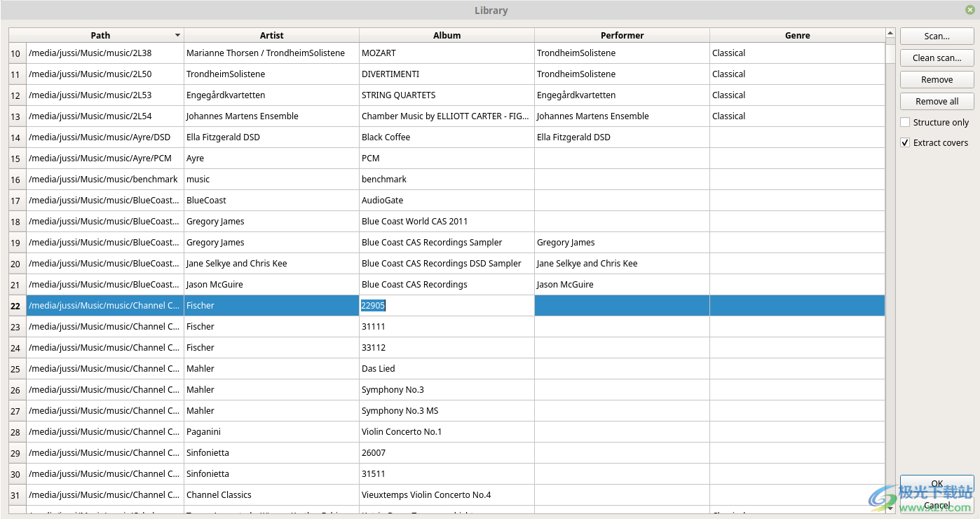This screenshot has height=519, width=980.
Task: Select album cell Das Lied
Action: [447, 369]
